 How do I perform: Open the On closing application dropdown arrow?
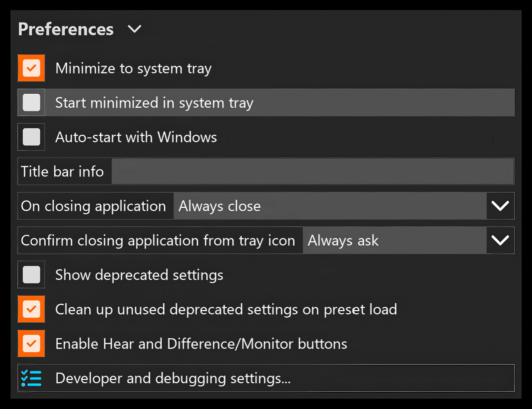[x=500, y=206]
